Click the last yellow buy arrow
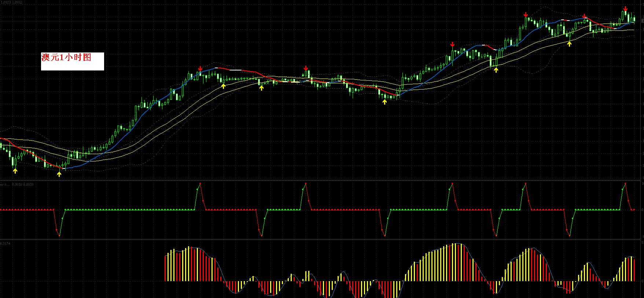 coord(569,44)
